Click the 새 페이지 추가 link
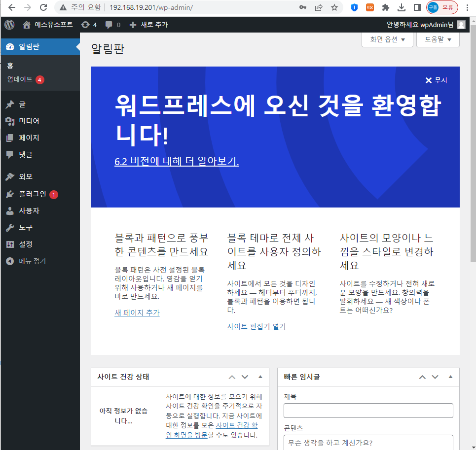This screenshot has height=450, width=476. (x=137, y=312)
